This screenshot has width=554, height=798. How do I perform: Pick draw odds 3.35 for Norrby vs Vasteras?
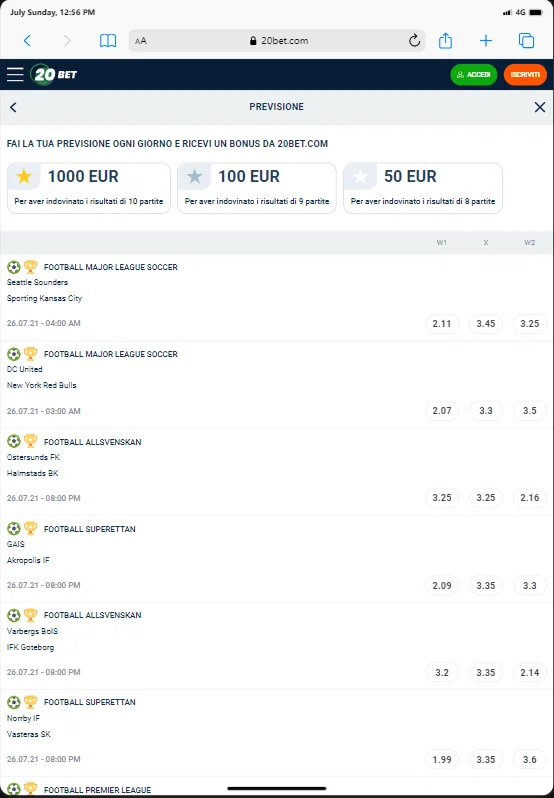pos(486,759)
